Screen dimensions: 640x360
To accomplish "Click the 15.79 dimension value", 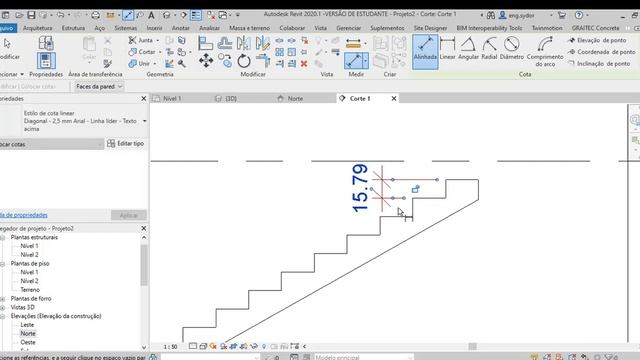I will [x=360, y=188].
